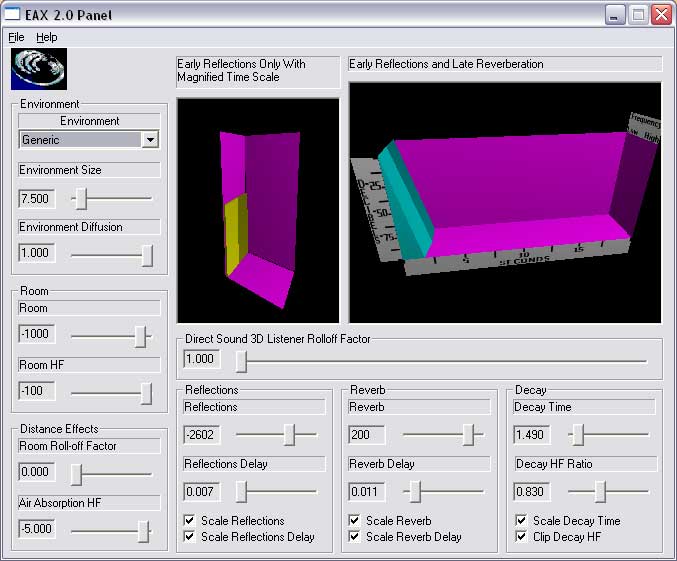This screenshot has width=677, height=561.
Task: Click the Decay HF Ratio value field
Action: (x=532, y=491)
